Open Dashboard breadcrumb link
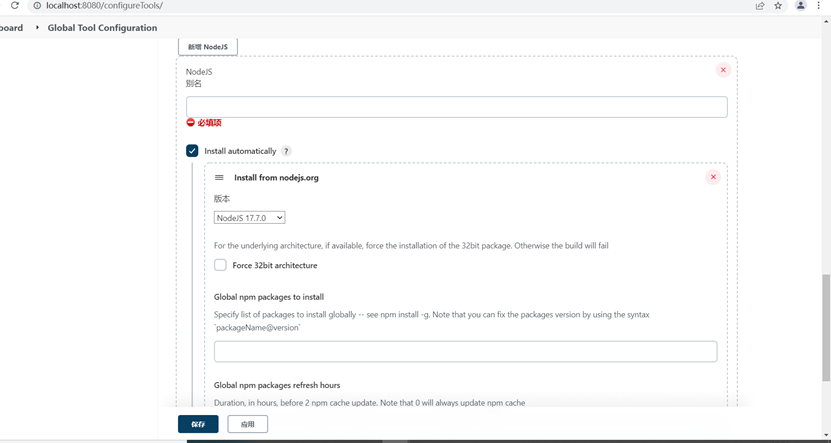Image resolution: width=831 pixels, height=443 pixels. [11, 28]
